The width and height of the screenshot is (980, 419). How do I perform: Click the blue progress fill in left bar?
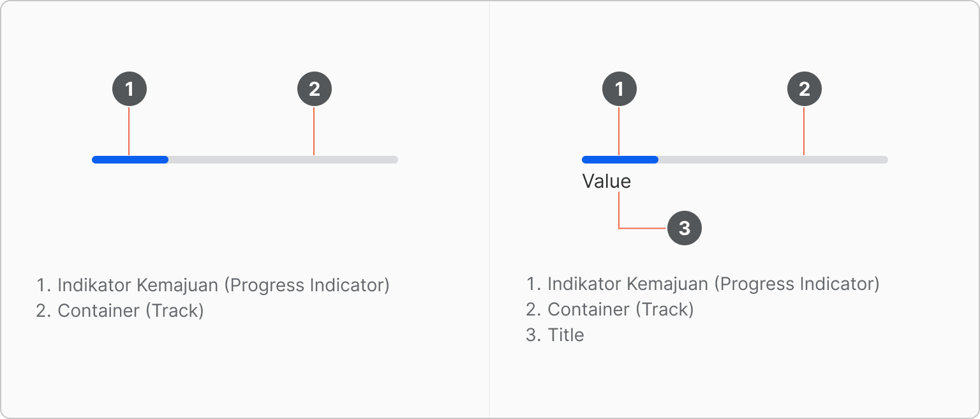pos(130,160)
